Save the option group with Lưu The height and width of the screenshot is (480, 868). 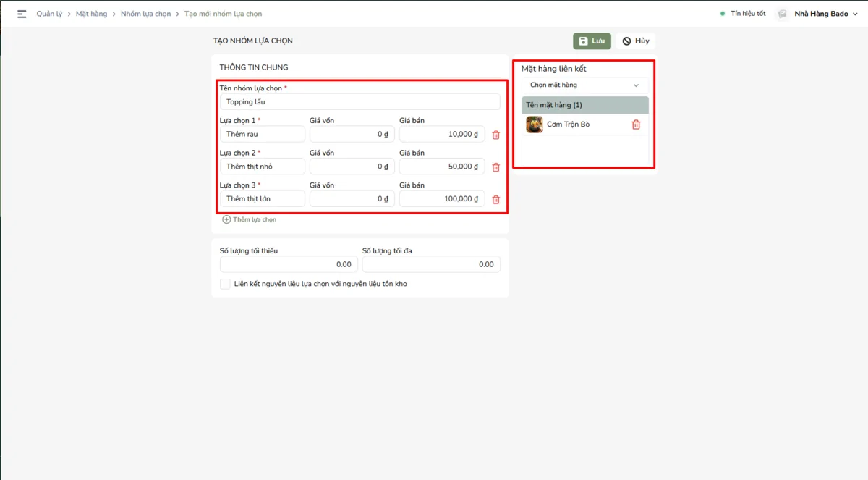pyautogui.click(x=592, y=41)
